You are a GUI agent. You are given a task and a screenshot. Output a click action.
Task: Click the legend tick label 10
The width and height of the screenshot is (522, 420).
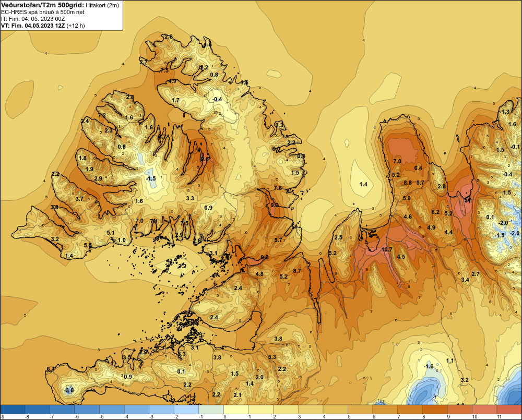tap(474, 417)
